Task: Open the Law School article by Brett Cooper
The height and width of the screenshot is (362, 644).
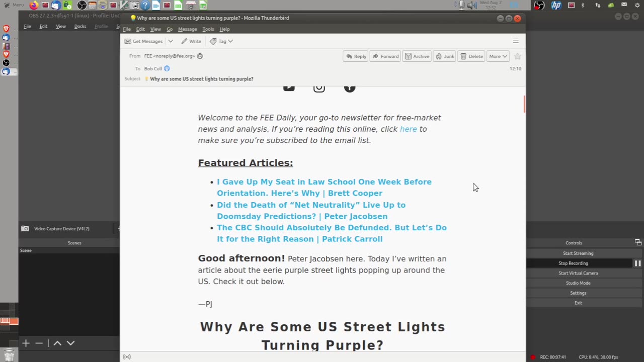Action: click(x=324, y=188)
